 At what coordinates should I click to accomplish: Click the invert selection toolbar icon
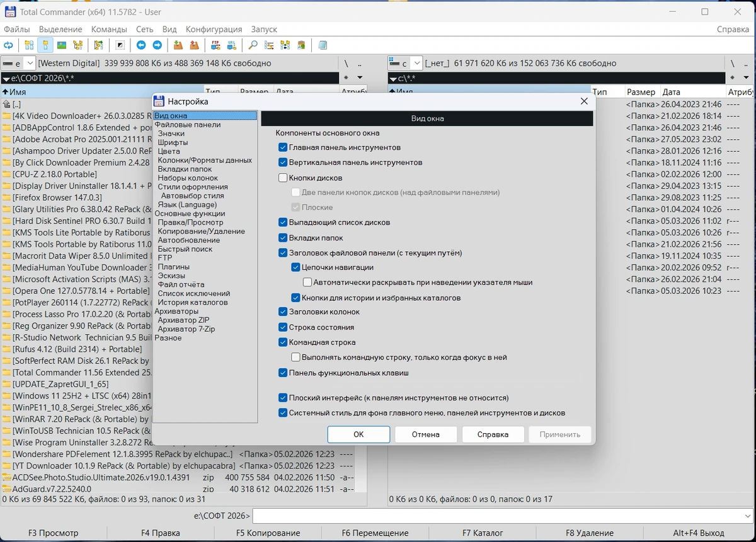[120, 45]
